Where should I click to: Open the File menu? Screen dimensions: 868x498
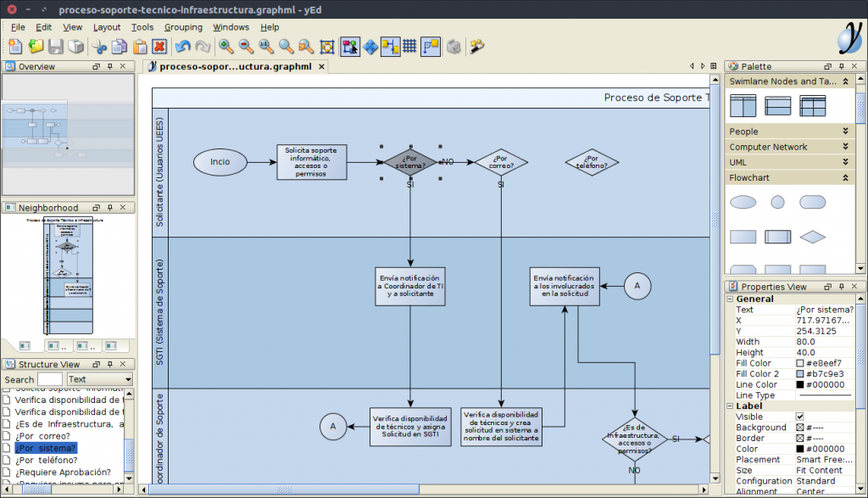18,27
